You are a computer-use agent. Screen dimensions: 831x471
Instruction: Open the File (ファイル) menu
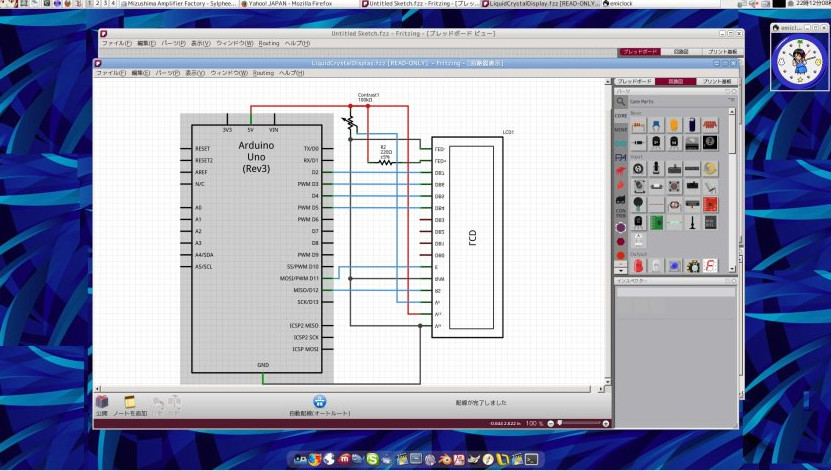[x=108, y=73]
